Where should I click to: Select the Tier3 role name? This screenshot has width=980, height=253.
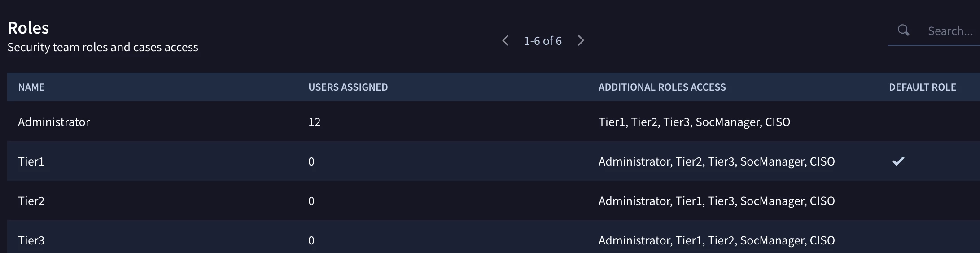[31, 240]
